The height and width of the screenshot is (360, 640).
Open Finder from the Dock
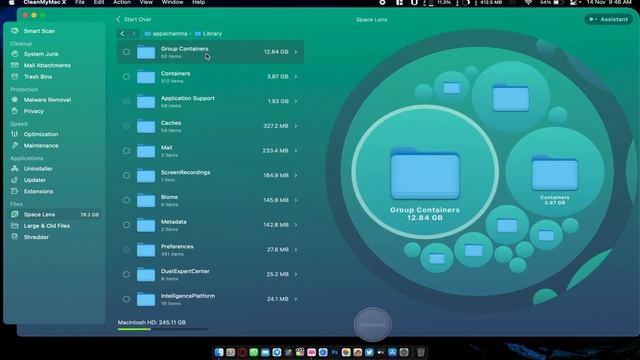219,352
